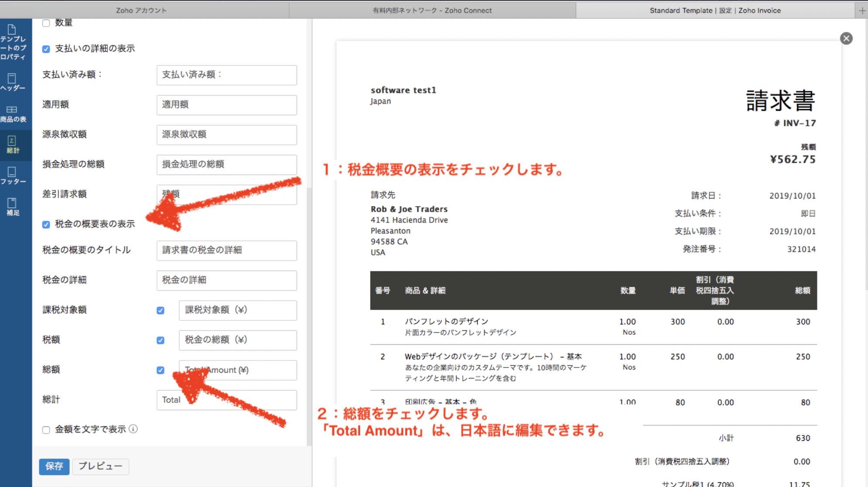Toggle the 課税対象額 checkbox

tap(161, 310)
